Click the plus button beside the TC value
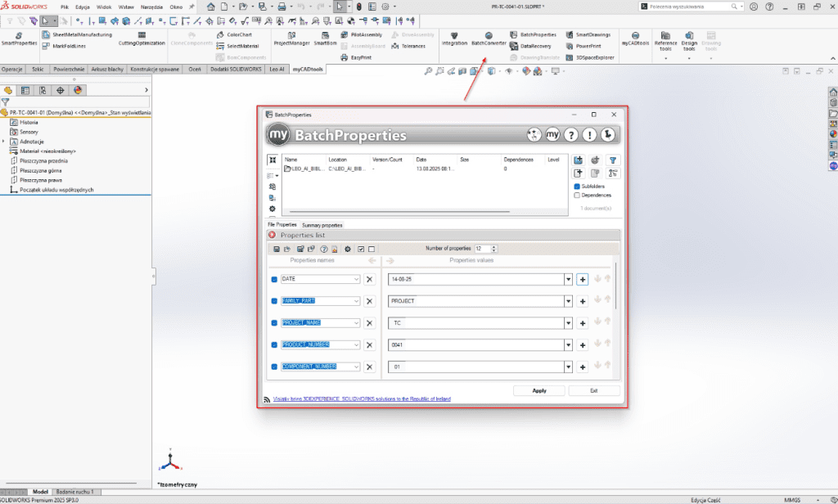 [583, 323]
